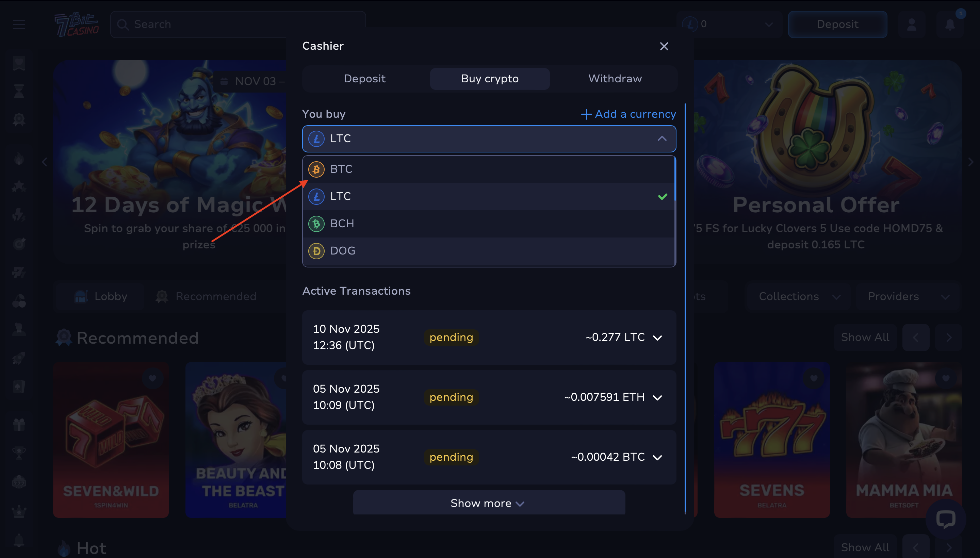Viewport: 980px width, 558px height.
Task: Close the Cashier dialog
Action: click(664, 46)
